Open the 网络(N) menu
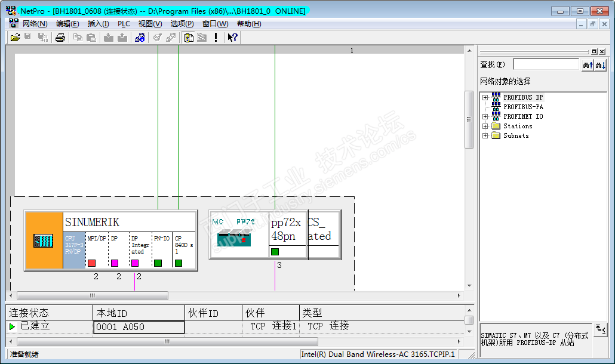The width and height of the screenshot is (615, 364). point(35,23)
